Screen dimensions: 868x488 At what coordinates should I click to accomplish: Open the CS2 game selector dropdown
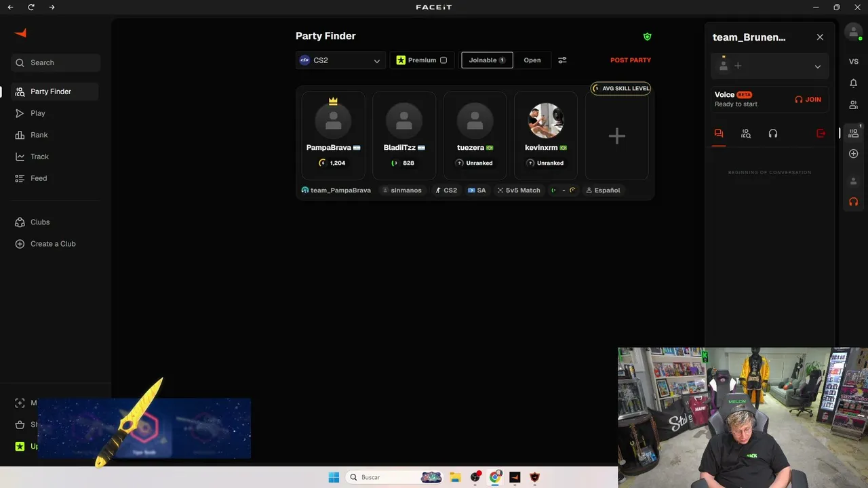point(340,60)
